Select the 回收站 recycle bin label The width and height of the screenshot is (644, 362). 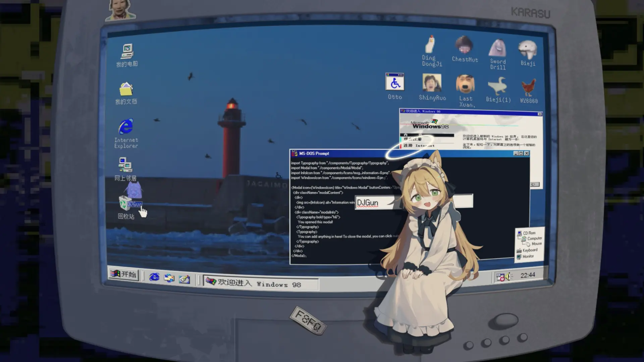coord(126,217)
